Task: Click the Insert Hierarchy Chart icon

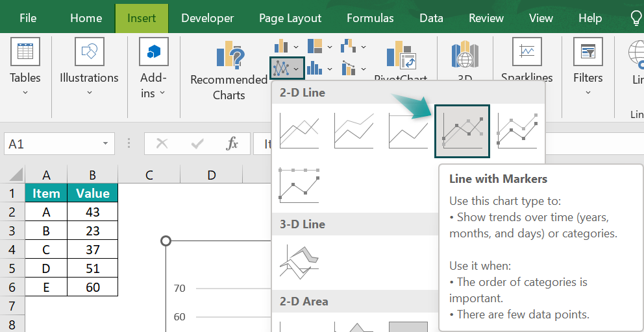Action: (315, 47)
